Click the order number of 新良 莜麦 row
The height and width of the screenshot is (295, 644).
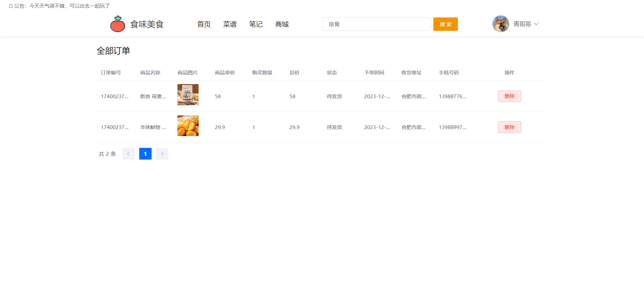point(115,97)
